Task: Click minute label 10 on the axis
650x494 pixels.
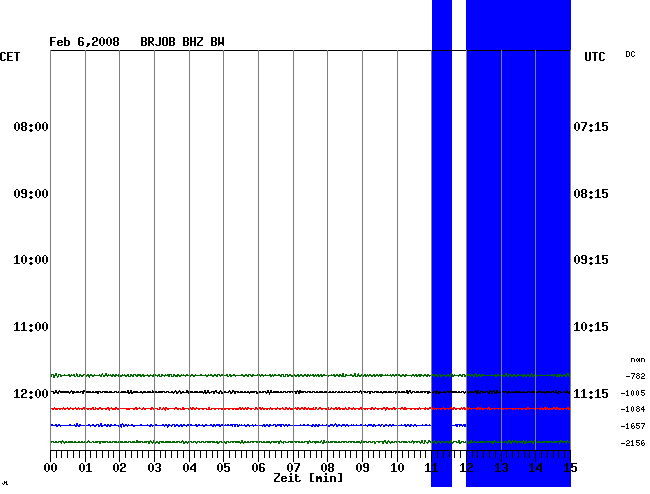Action: [x=398, y=468]
